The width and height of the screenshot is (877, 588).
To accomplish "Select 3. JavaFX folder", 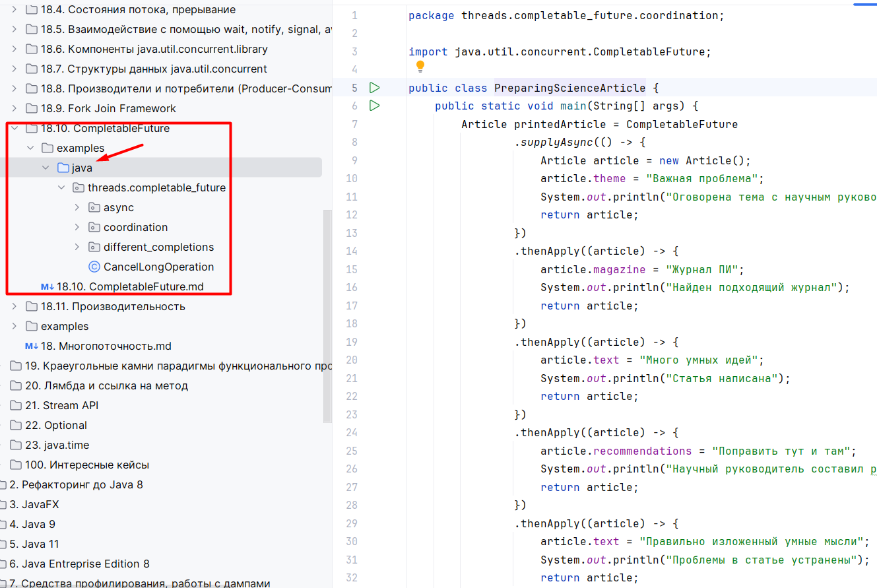I will [34, 504].
